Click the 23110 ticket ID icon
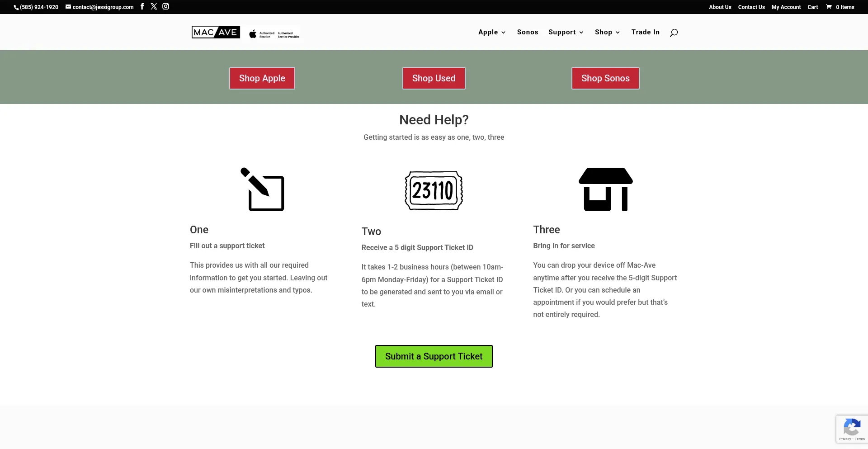Image resolution: width=868 pixels, height=449 pixels. (x=434, y=190)
